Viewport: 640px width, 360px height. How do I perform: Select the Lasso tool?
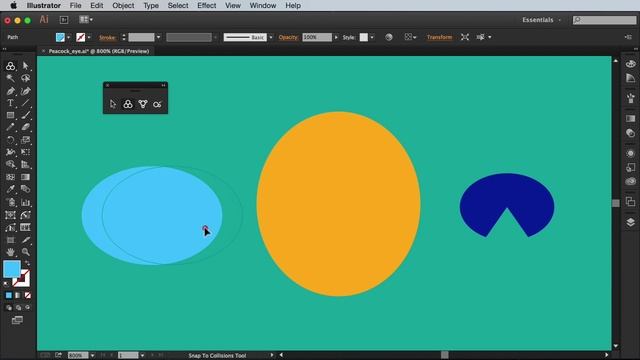click(25, 78)
